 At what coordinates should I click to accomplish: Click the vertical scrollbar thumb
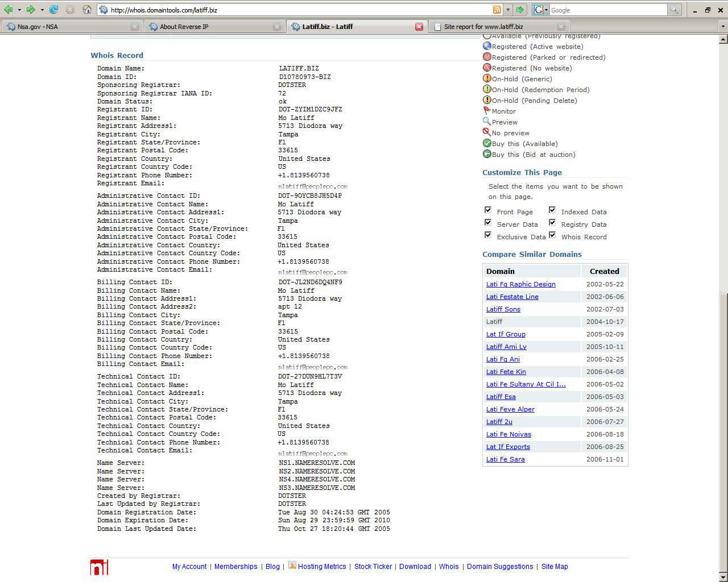723,432
